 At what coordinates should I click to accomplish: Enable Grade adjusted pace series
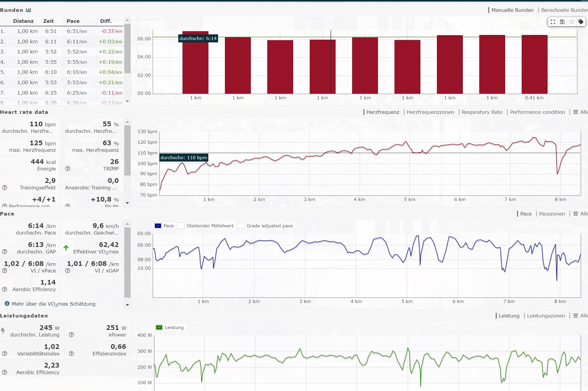(241, 226)
